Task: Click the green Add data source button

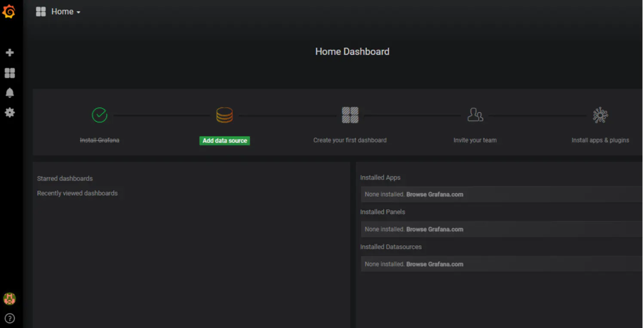Action: pyautogui.click(x=225, y=140)
